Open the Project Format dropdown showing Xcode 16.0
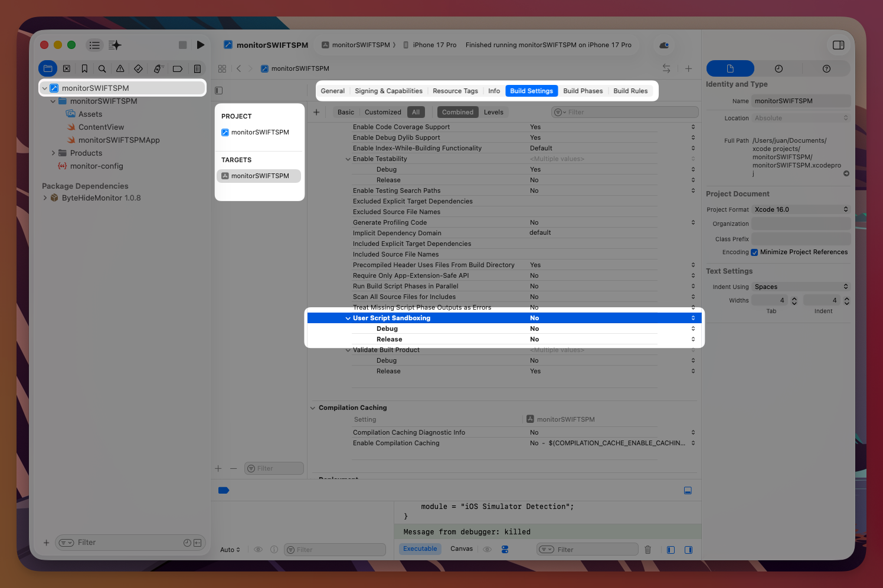Screen dimensions: 883x588 (x=800, y=209)
